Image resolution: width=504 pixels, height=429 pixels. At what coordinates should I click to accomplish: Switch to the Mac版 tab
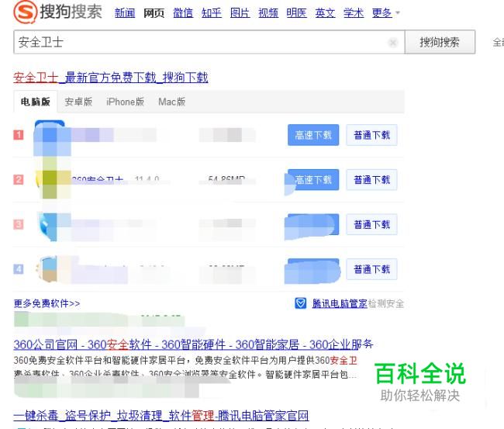click(171, 102)
